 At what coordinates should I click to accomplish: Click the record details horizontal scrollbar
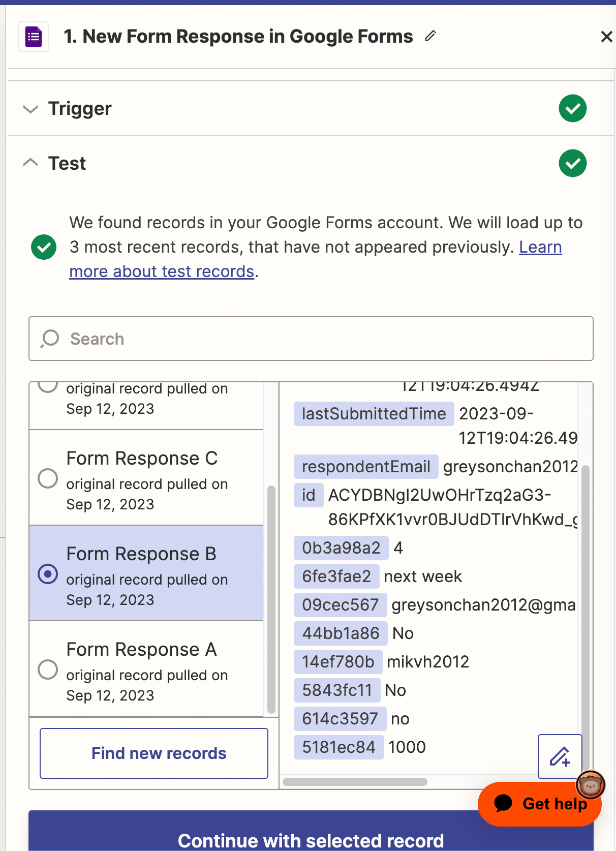[x=355, y=782]
